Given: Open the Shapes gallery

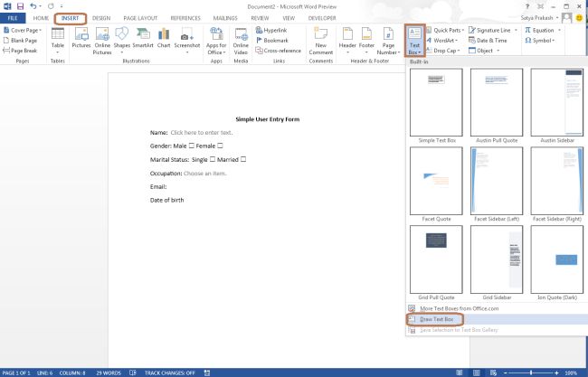Looking at the screenshot, I should (x=121, y=40).
